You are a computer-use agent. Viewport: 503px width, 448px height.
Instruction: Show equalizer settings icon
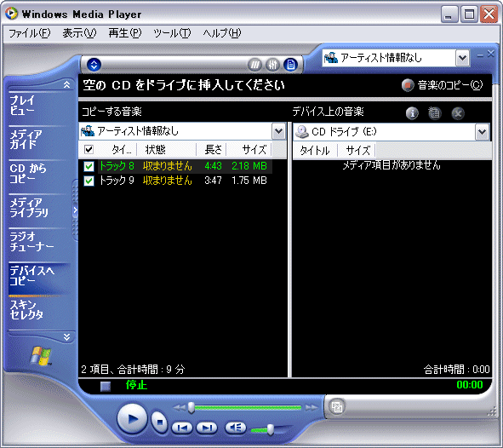273,65
